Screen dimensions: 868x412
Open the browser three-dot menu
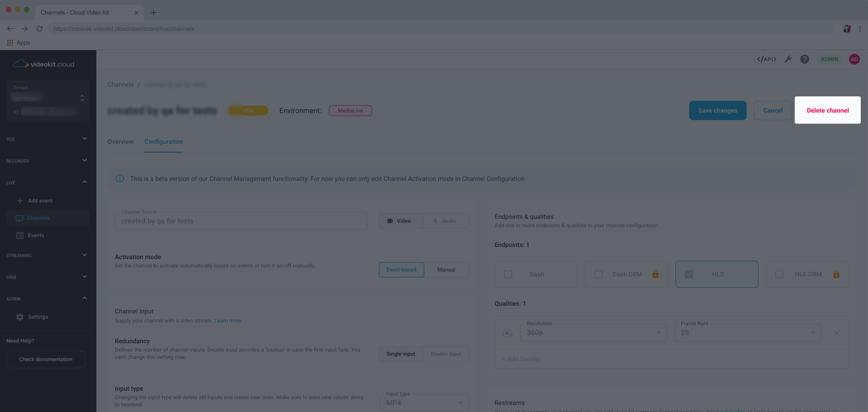pyautogui.click(x=860, y=28)
